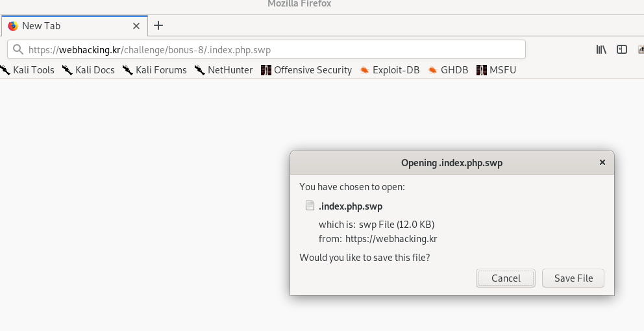Open a new tab with plus icon
Image resolution: width=644 pixels, height=331 pixels.
tap(158, 25)
